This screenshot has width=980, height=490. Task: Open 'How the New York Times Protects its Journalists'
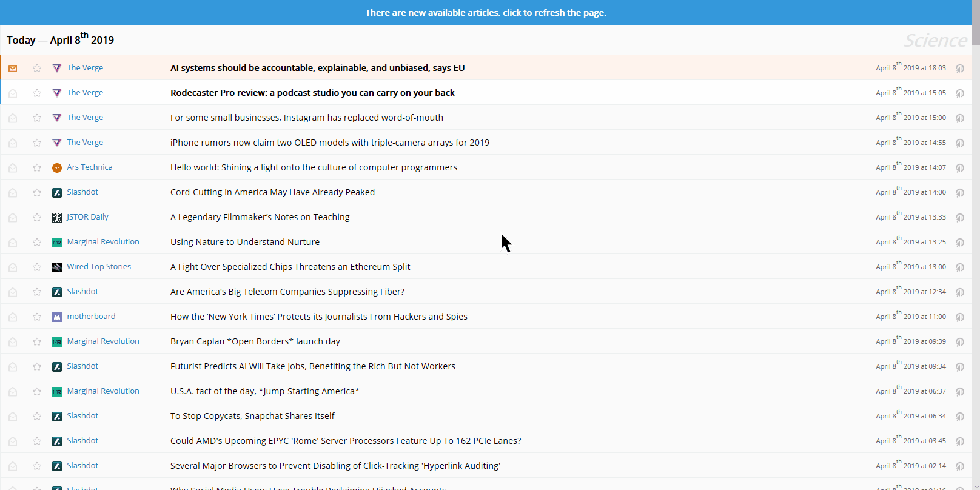click(x=319, y=317)
